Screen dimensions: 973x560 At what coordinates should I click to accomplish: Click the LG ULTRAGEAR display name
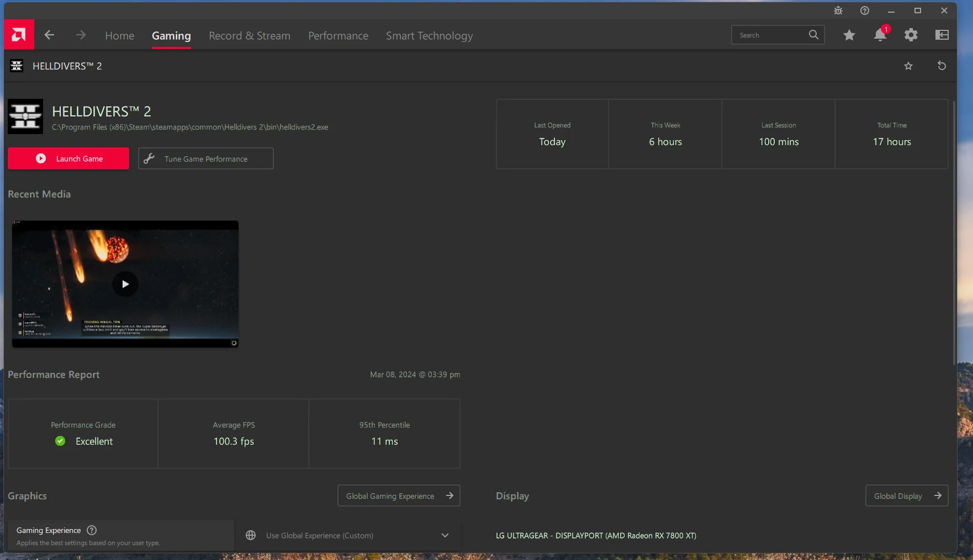pos(596,536)
